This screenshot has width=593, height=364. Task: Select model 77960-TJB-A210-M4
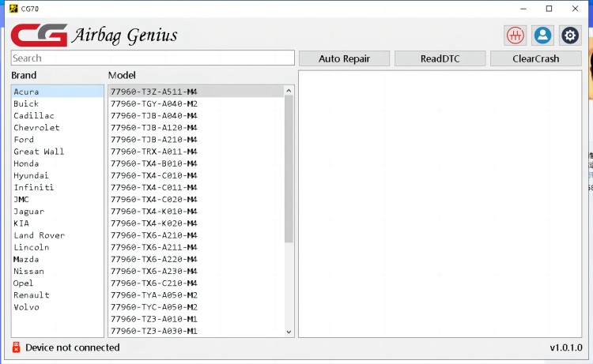[196, 139]
